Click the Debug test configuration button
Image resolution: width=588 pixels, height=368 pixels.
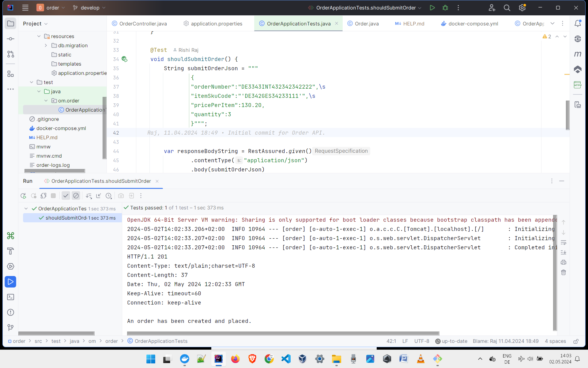445,8
